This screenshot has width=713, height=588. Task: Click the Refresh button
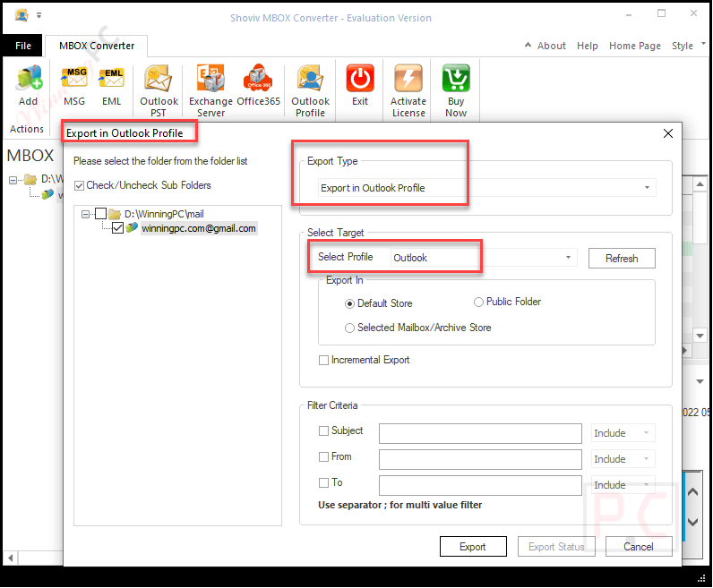tap(621, 258)
